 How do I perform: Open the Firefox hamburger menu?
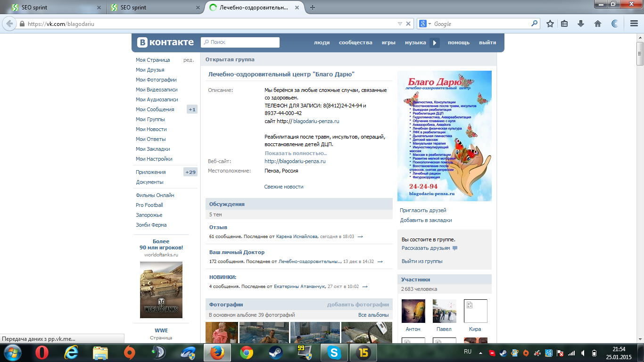click(x=634, y=24)
